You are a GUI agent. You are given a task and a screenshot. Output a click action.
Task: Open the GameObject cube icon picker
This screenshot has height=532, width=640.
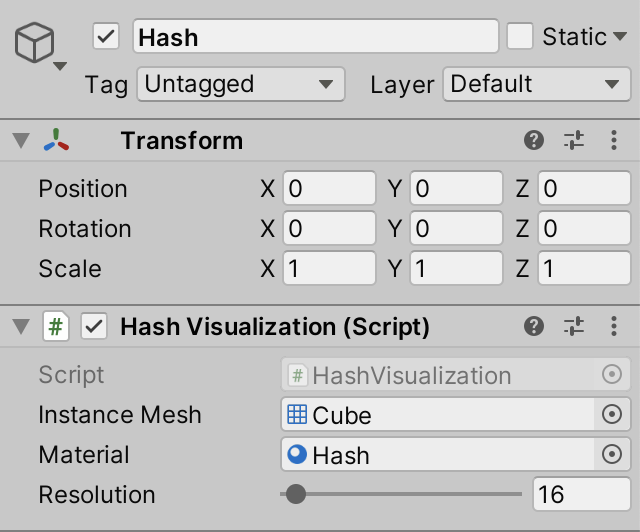(x=38, y=45)
